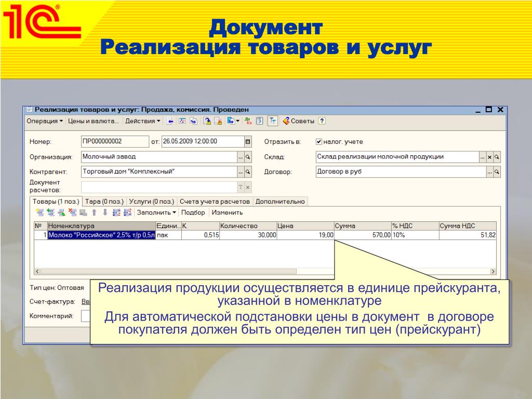The height and width of the screenshot is (399, 532).
Task: Click the Количество column header
Action: [248, 226]
